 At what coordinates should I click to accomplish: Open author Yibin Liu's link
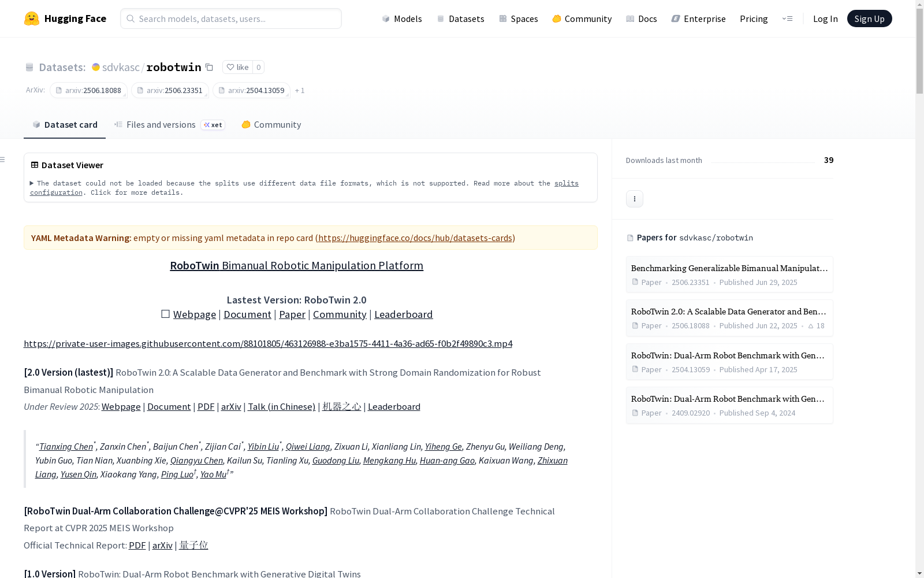263,447
